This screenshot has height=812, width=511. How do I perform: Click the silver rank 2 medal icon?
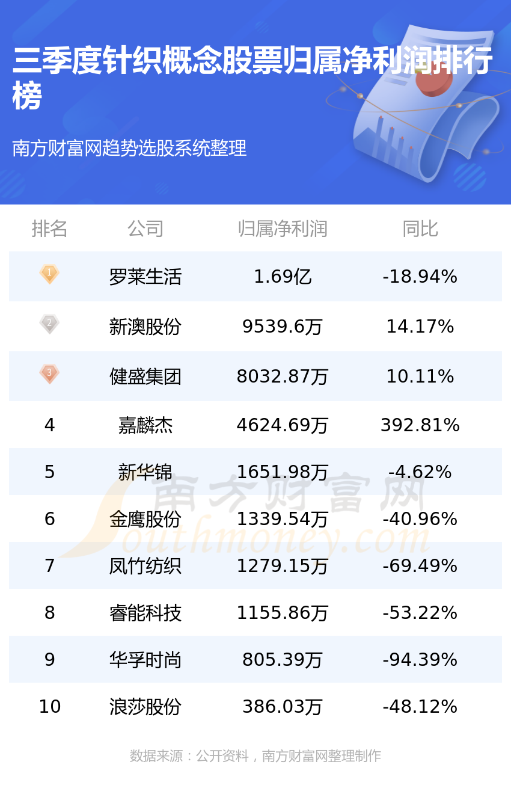click(49, 324)
